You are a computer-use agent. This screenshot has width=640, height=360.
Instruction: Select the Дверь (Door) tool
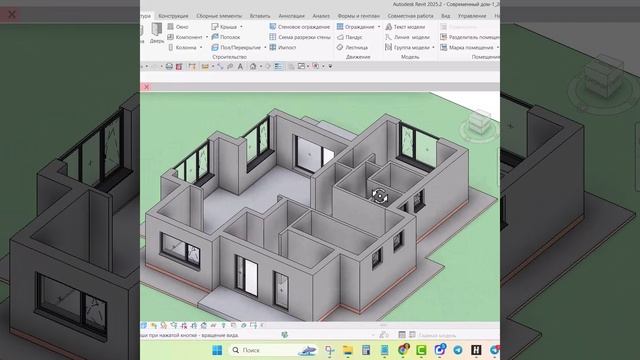tap(157, 33)
